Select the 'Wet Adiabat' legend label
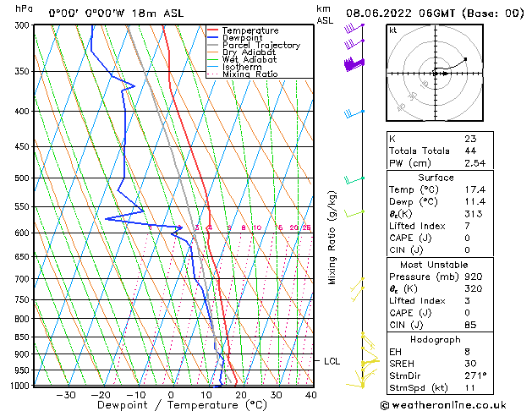532x411 pixels. pyautogui.click(x=250, y=59)
